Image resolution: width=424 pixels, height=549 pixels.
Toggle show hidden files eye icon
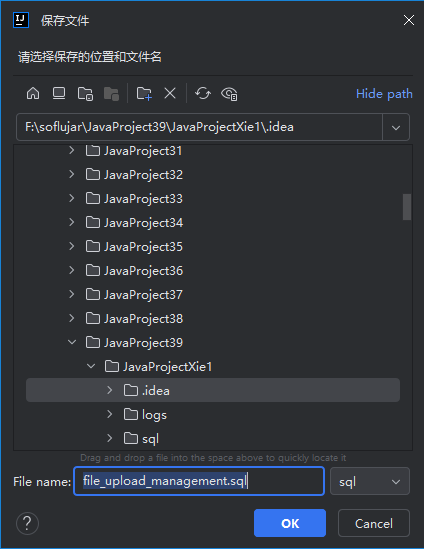[229, 93]
